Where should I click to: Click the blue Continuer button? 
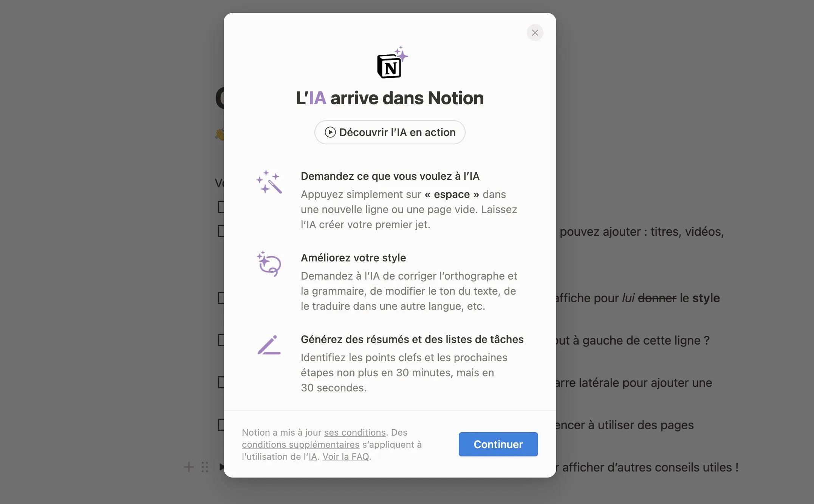(x=498, y=444)
